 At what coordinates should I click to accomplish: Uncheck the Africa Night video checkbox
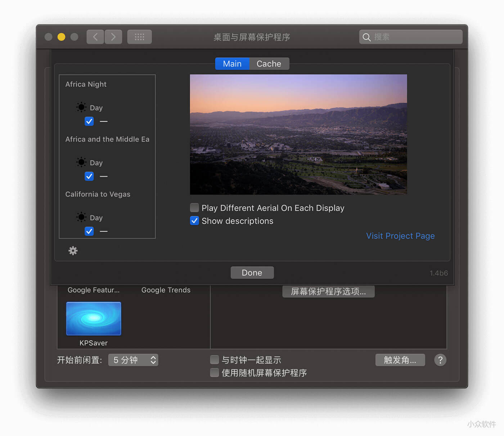point(89,121)
